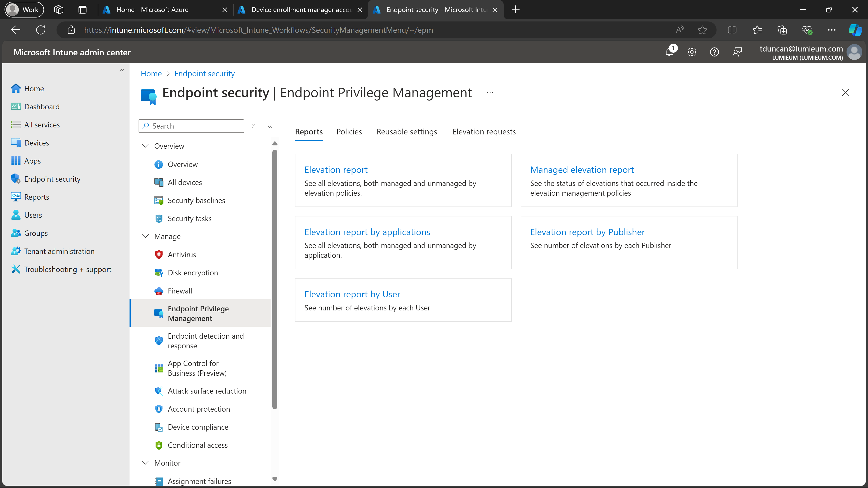Screen dimensions: 868x488
Task: Switch to Reusable settings tab
Action: click(407, 132)
